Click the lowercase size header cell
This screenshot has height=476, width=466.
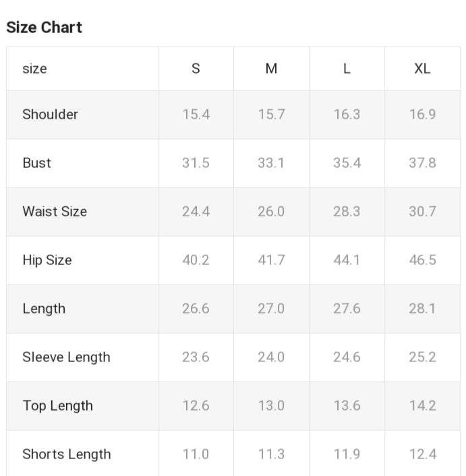tap(34, 69)
